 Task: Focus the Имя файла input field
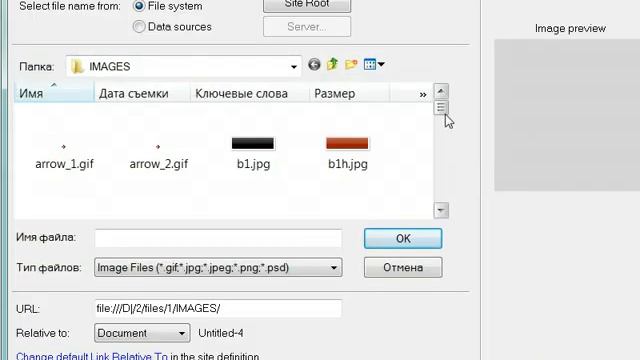(218, 238)
